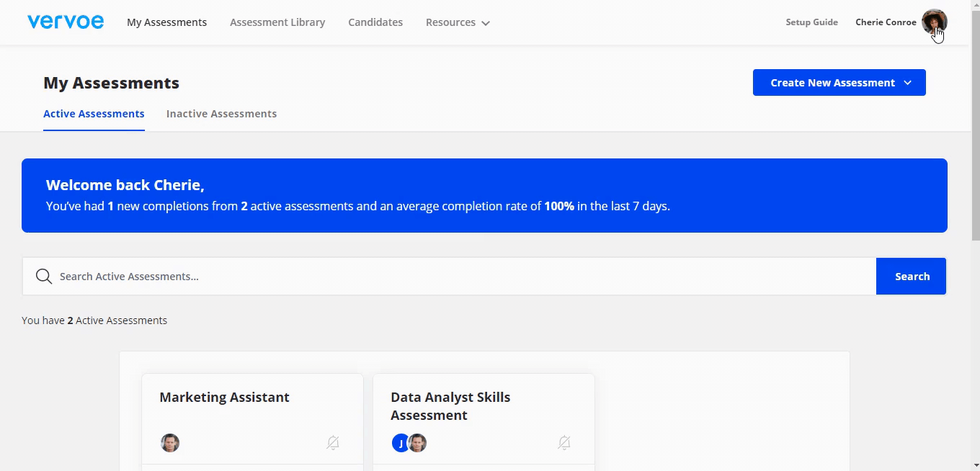The width and height of the screenshot is (980, 471).
Task: Click the 'My Assessments' page heading
Action: click(x=112, y=83)
